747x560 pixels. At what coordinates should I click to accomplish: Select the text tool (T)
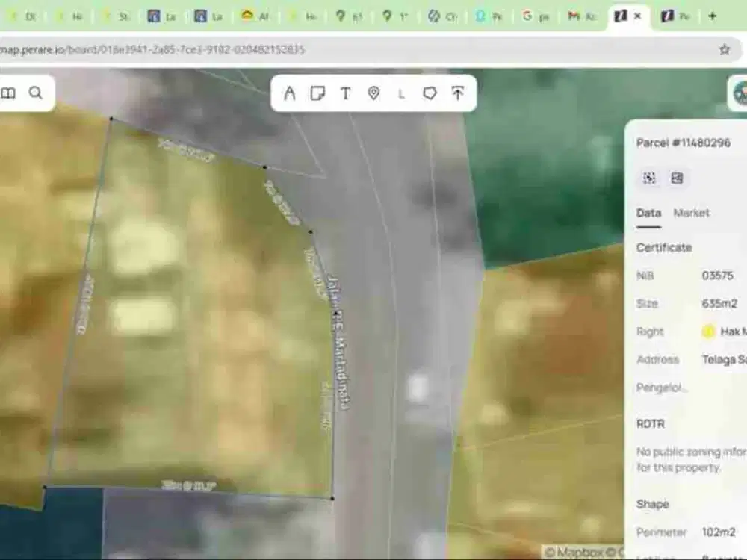pyautogui.click(x=345, y=93)
